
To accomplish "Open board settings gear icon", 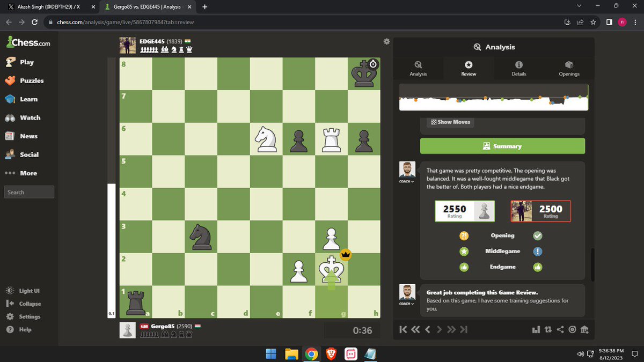I will pyautogui.click(x=386, y=42).
